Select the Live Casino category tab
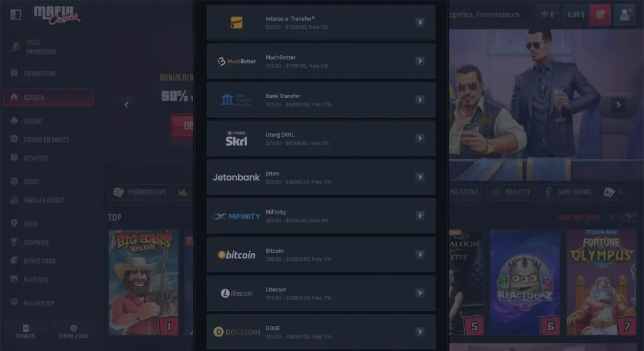The height and width of the screenshot is (351, 644). click(464, 192)
